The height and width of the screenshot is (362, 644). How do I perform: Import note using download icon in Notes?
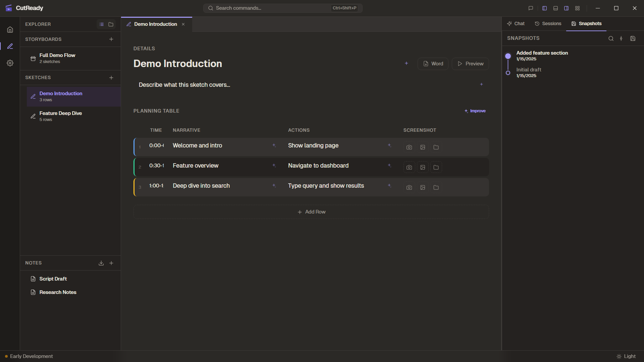pos(101,263)
